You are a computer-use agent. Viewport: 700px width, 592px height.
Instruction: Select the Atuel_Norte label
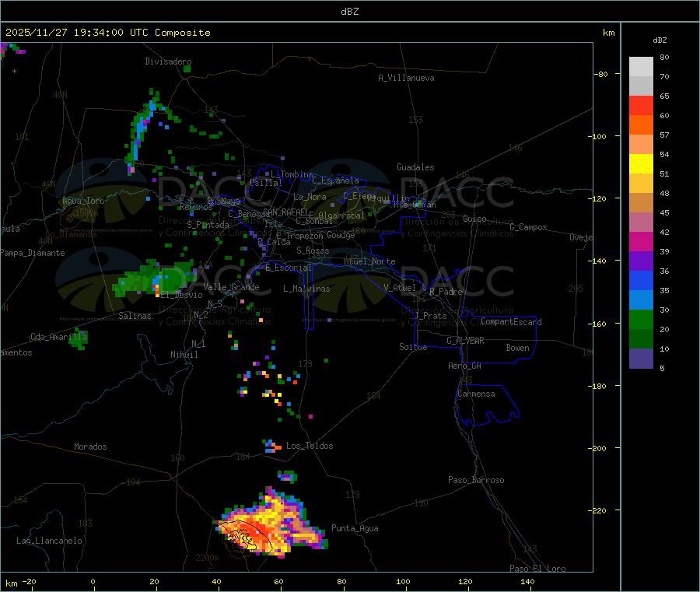point(369,261)
